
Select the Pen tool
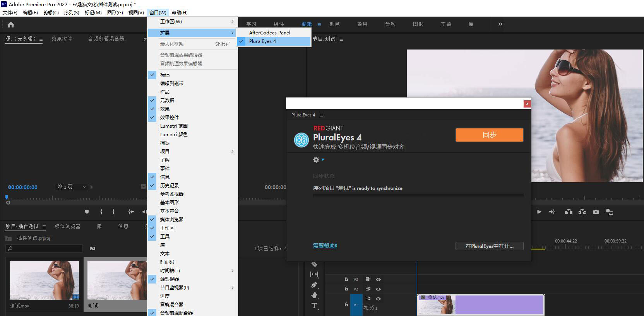pos(314,285)
